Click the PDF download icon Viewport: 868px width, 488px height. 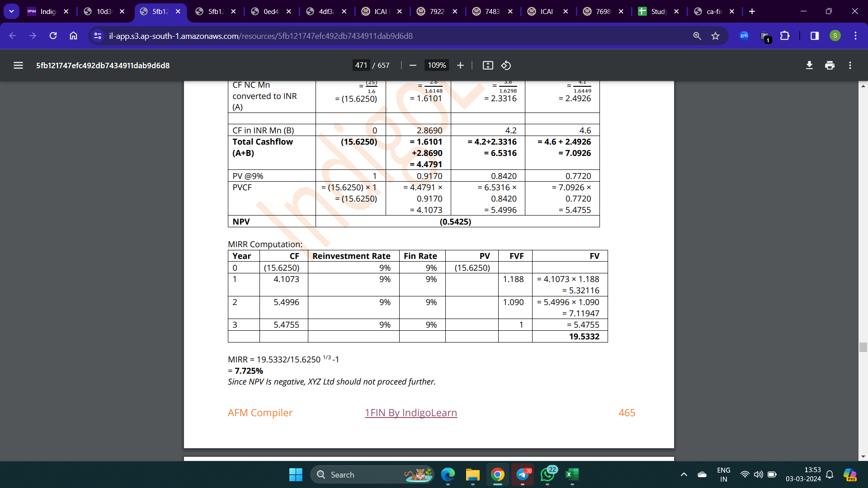click(809, 66)
